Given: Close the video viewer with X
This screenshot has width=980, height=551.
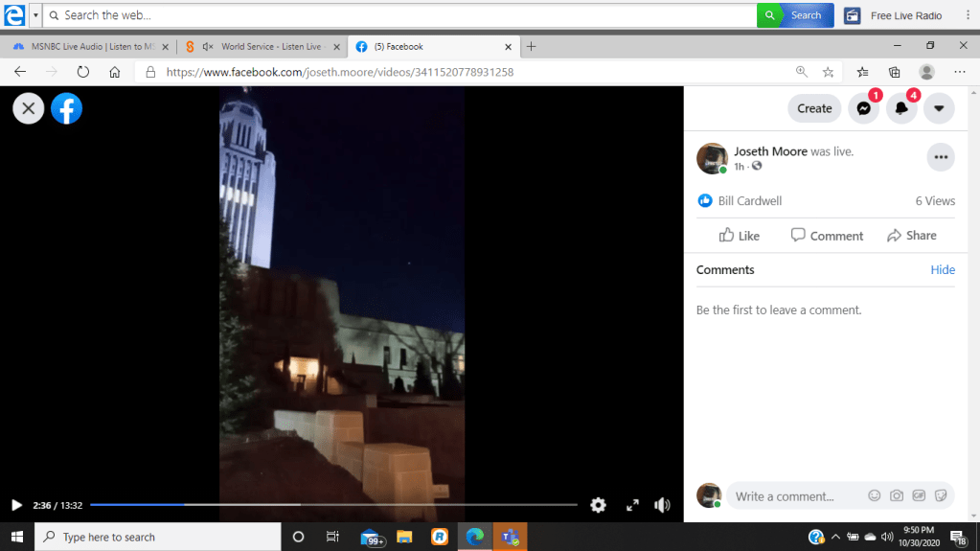Looking at the screenshot, I should [x=28, y=108].
